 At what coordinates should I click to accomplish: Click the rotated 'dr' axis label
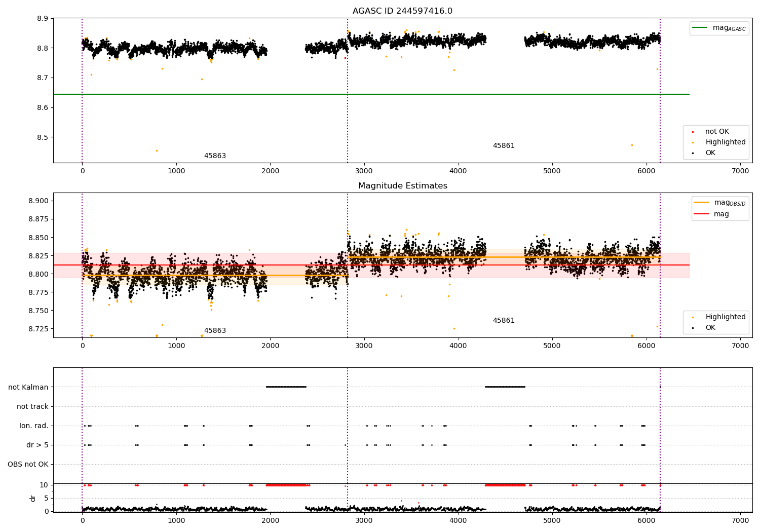click(33, 498)
